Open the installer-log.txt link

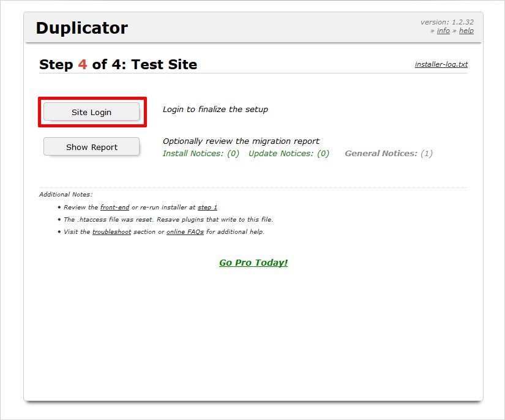[441, 64]
